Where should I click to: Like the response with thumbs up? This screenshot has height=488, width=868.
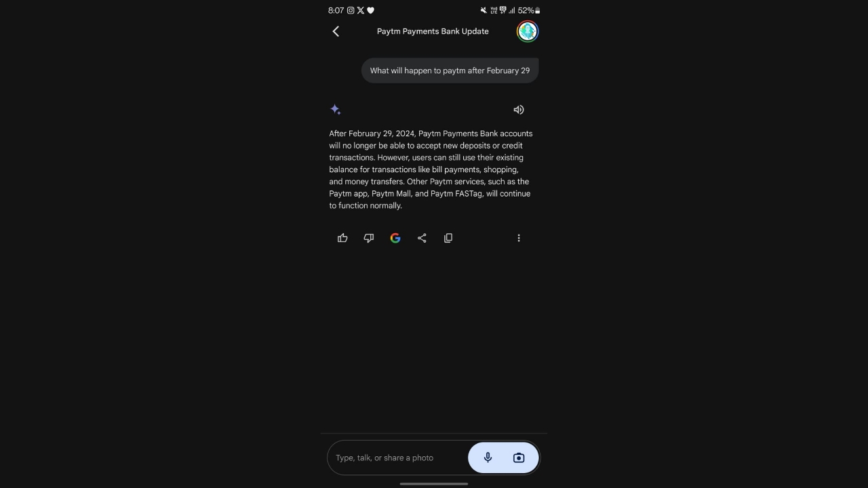342,238
